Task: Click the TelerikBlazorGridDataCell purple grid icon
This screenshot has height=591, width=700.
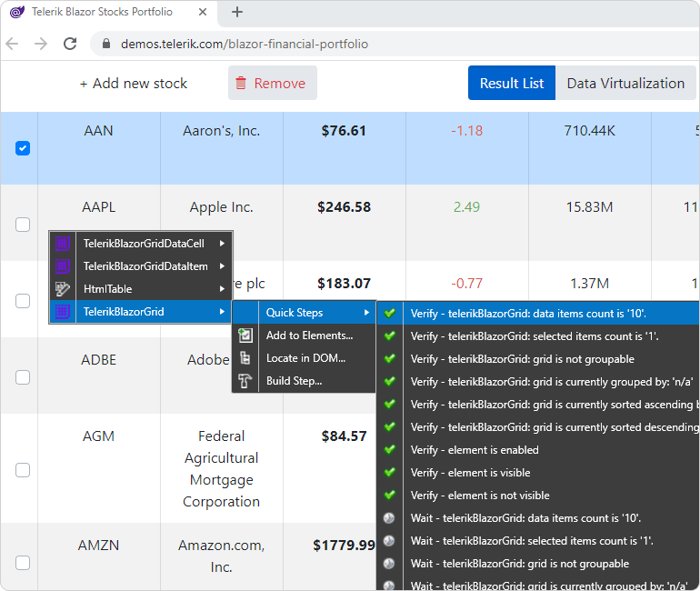Action: [x=63, y=244]
